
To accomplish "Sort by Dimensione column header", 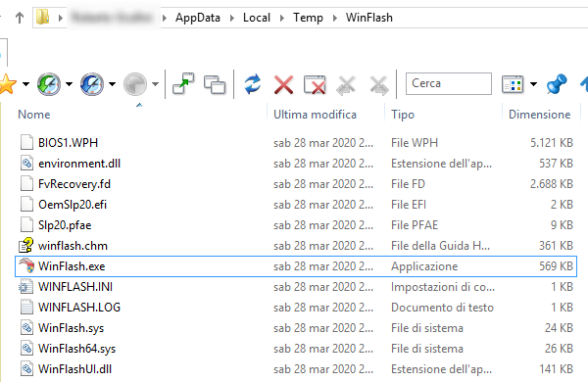I will (x=539, y=115).
